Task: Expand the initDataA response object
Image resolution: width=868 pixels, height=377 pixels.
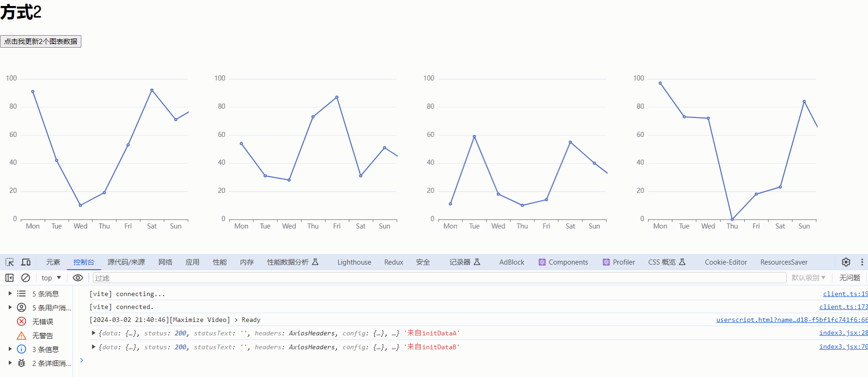Action: click(94, 333)
